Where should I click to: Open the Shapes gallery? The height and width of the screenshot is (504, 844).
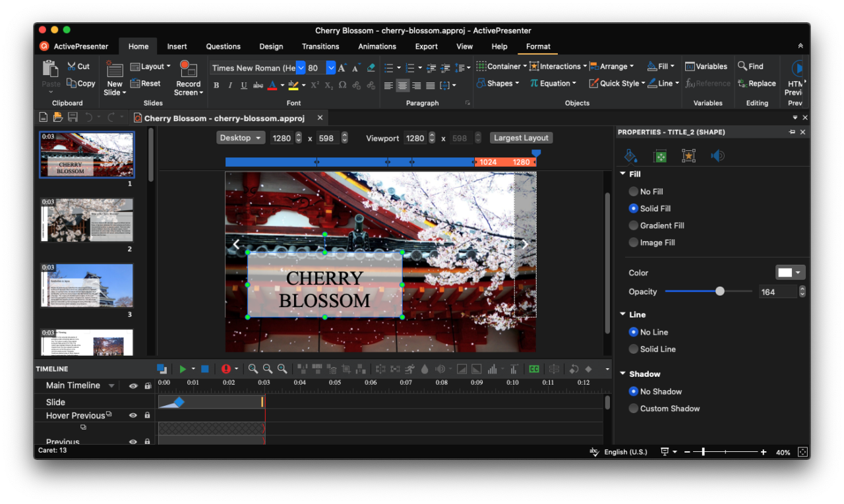pos(498,83)
